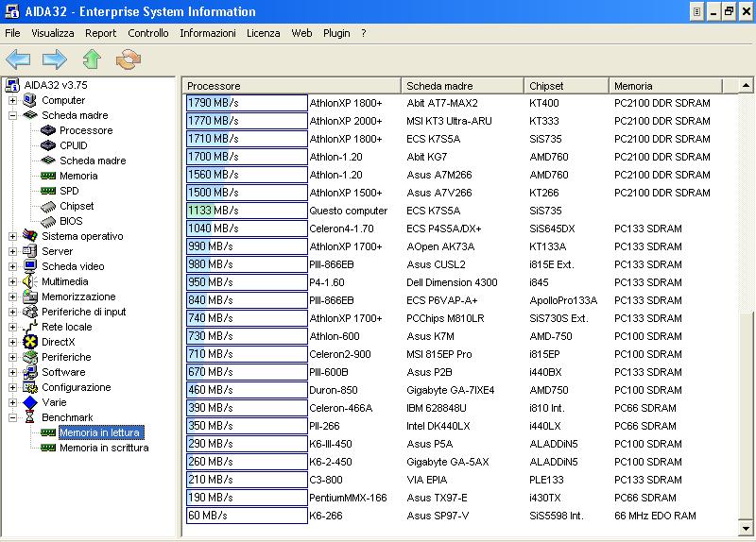Click the 1790 MB/s benchmark bar

coord(247,103)
